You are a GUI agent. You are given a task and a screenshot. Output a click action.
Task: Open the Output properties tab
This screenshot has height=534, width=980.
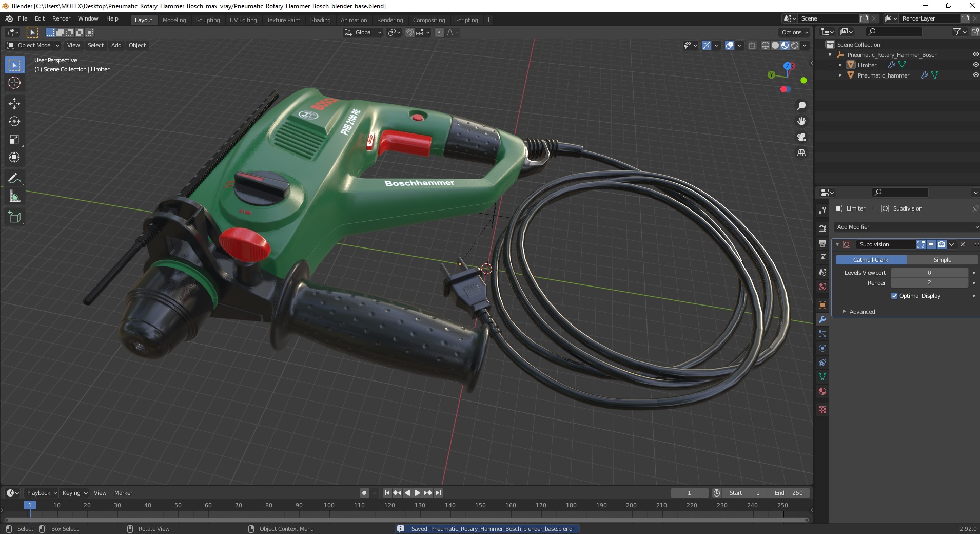tap(822, 243)
